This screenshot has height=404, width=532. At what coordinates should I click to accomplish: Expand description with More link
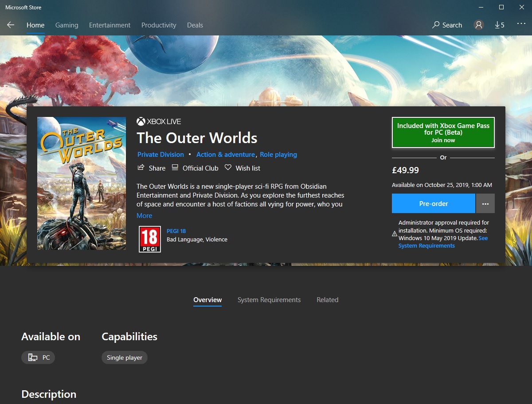144,216
